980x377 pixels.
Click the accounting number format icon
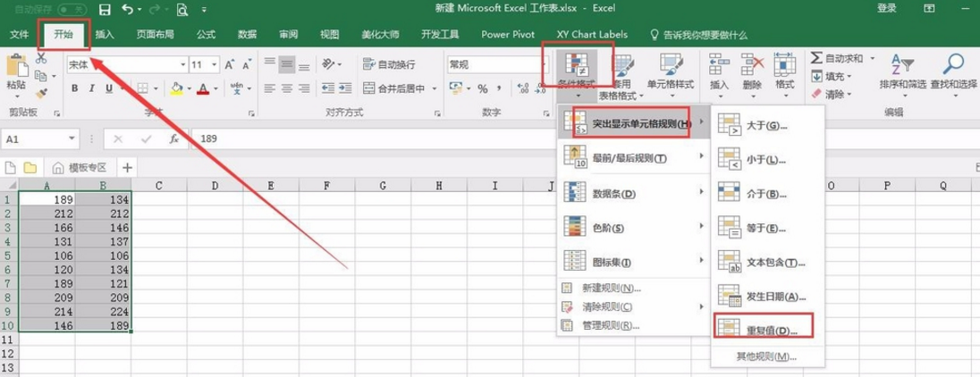[458, 88]
